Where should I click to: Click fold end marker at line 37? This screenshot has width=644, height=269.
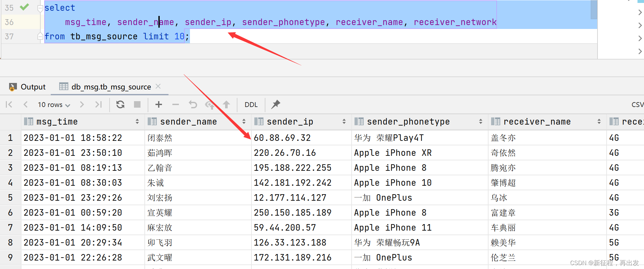(40, 36)
